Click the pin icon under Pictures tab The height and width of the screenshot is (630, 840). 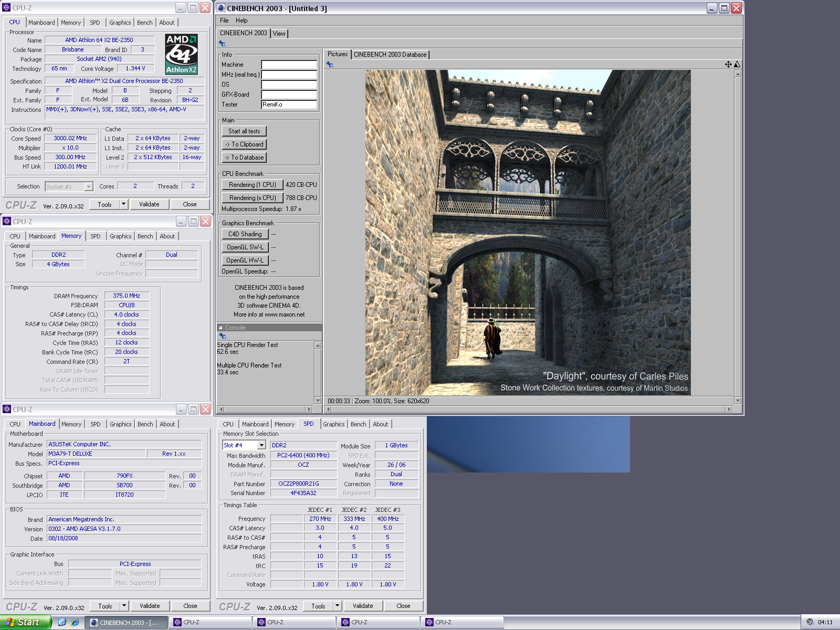[x=330, y=65]
